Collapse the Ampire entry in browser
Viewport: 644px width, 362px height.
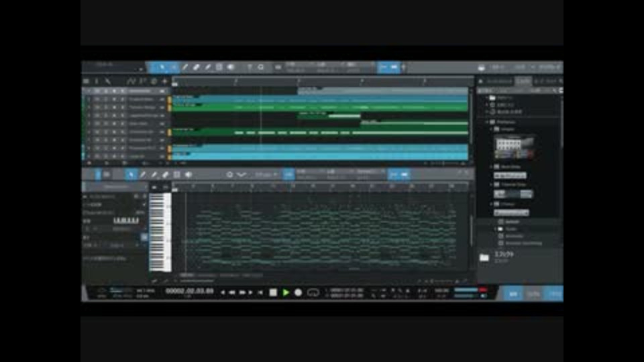click(x=491, y=129)
